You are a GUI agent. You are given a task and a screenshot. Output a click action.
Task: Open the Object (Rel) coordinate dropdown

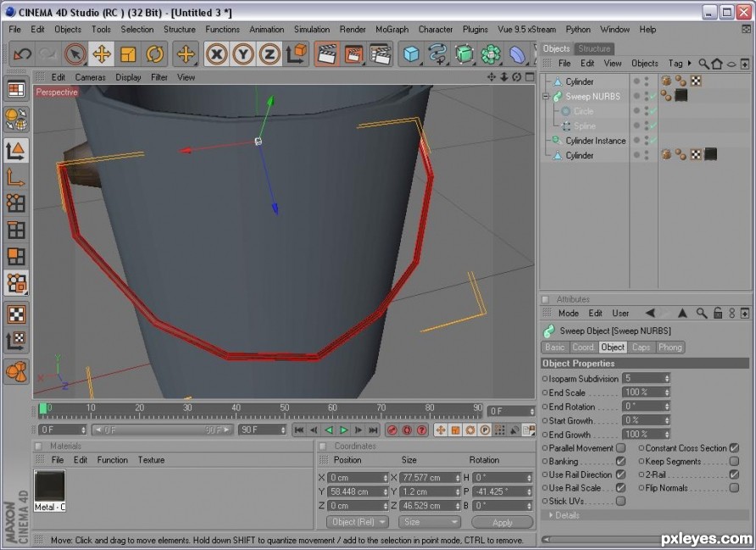(x=358, y=522)
